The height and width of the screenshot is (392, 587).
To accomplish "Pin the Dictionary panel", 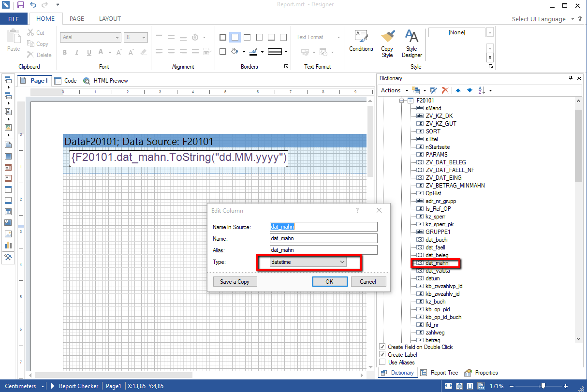I will 571,78.
